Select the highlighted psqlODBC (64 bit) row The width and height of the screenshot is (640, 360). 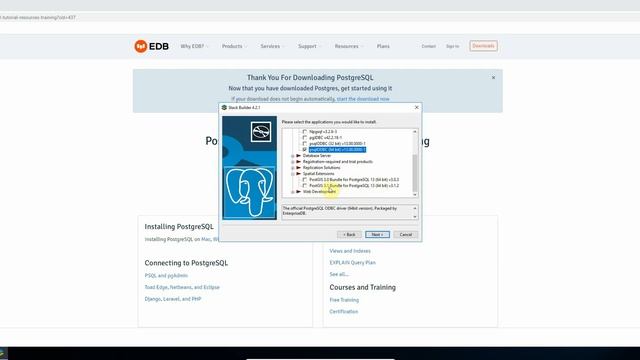338,150
